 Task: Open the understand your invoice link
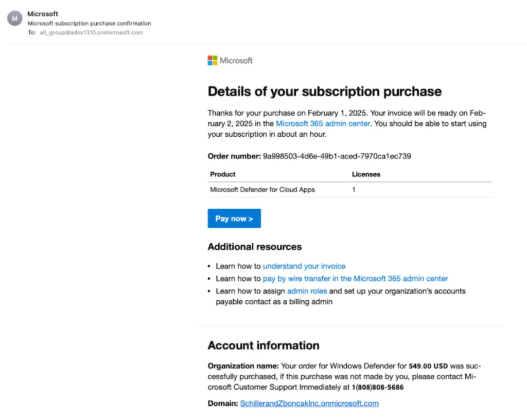tap(304, 266)
